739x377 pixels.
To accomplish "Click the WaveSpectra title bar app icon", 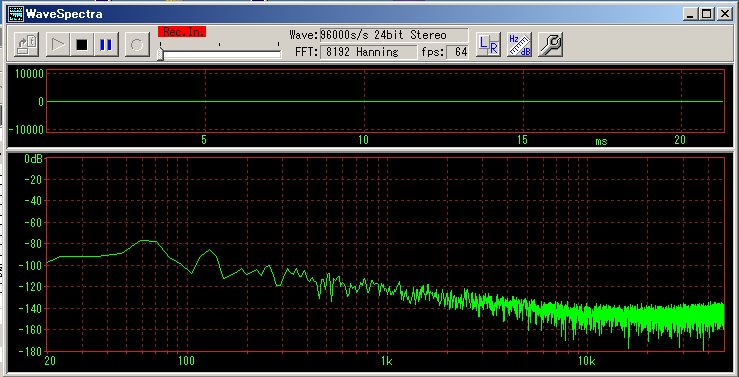I will [x=16, y=14].
